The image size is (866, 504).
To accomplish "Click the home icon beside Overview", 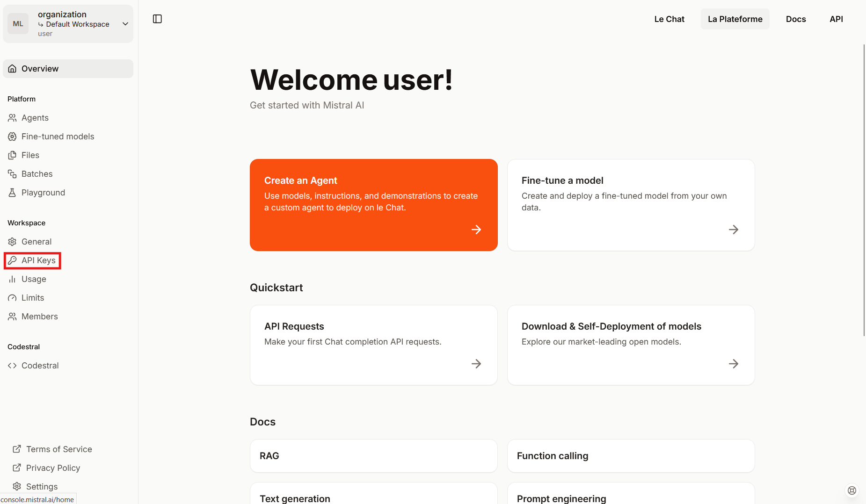I will point(12,69).
